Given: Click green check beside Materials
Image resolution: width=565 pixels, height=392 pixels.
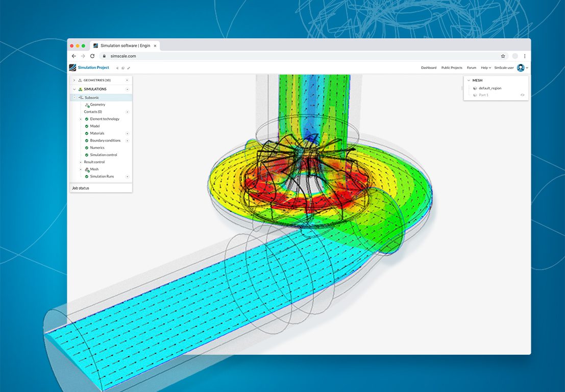Looking at the screenshot, I should [86, 133].
